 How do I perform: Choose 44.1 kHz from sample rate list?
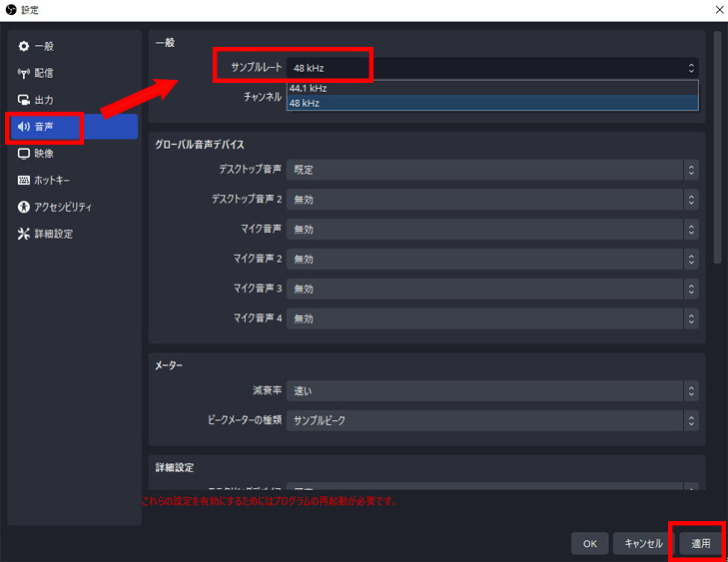[x=492, y=88]
